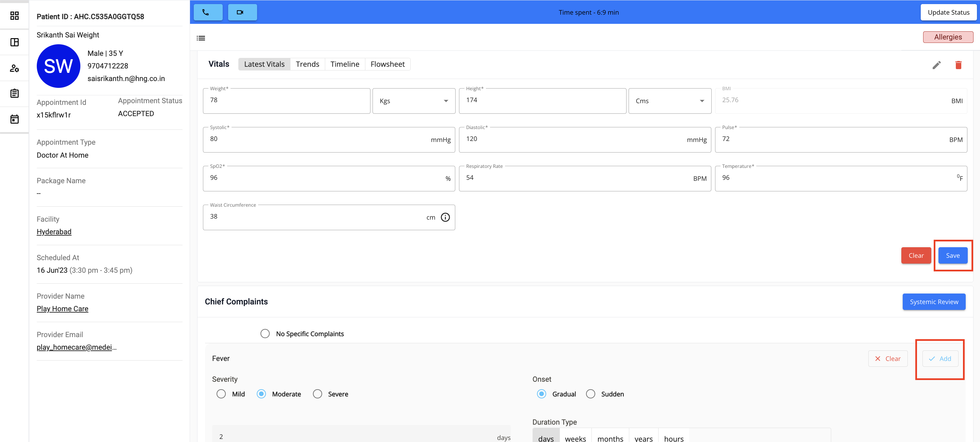Open the clipboard icon in left sidebar
The height and width of the screenshot is (442, 980).
(14, 93)
